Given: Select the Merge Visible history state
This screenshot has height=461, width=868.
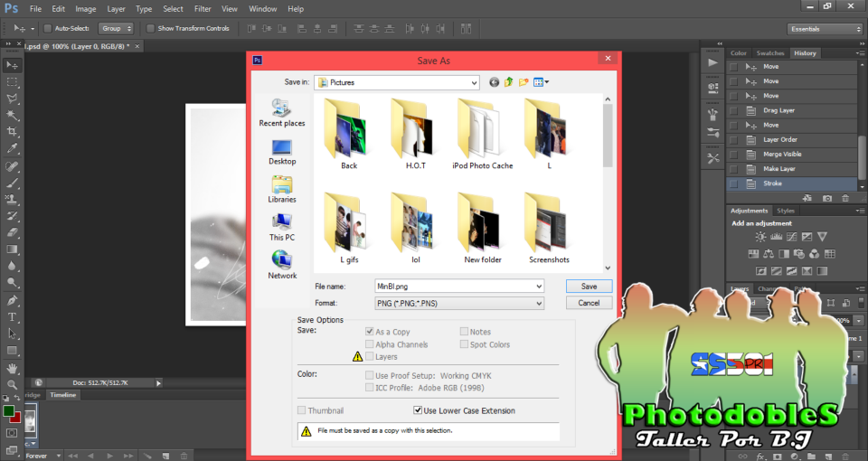Looking at the screenshot, I should pyautogui.click(x=792, y=155).
